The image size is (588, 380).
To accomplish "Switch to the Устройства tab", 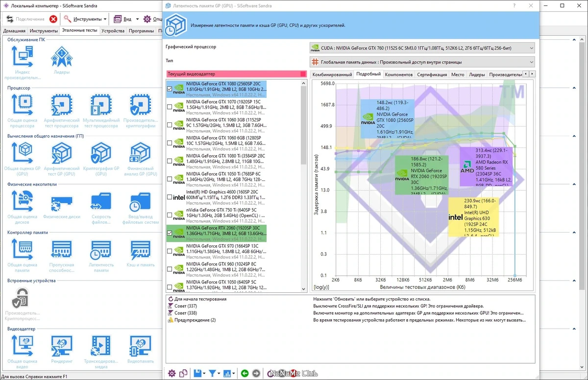I will pos(113,31).
